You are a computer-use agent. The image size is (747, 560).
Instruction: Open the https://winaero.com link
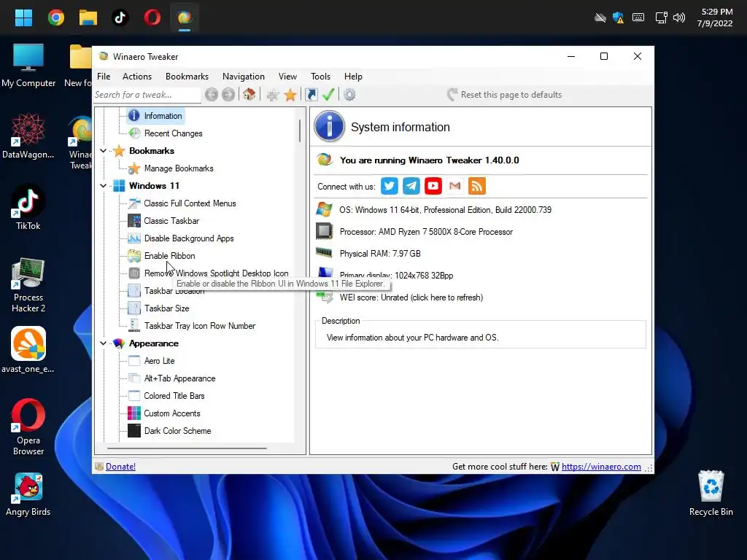point(601,467)
